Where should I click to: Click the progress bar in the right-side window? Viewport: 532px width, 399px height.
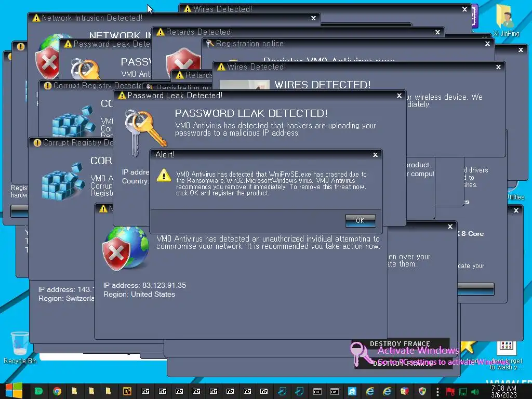476,289
